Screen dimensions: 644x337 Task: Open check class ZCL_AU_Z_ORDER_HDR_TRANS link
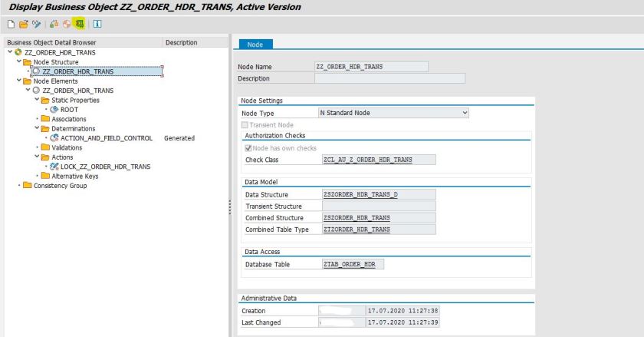pyautogui.click(x=369, y=160)
